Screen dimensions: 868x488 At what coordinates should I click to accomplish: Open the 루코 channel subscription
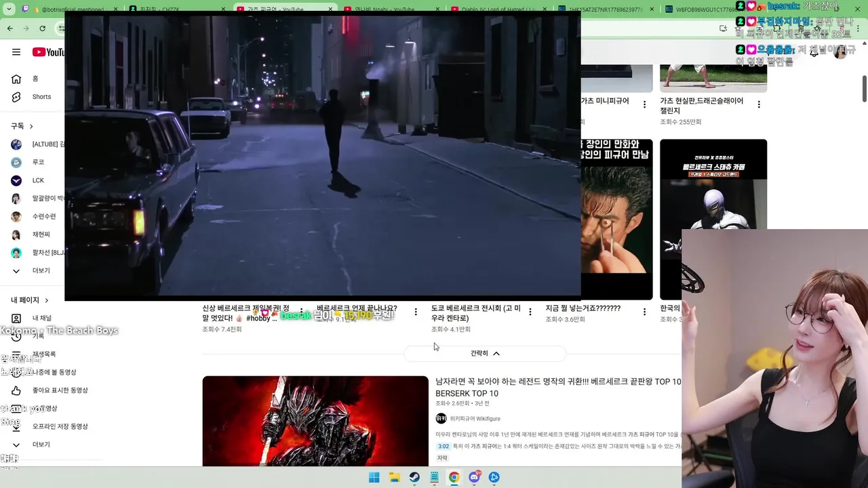(x=38, y=162)
